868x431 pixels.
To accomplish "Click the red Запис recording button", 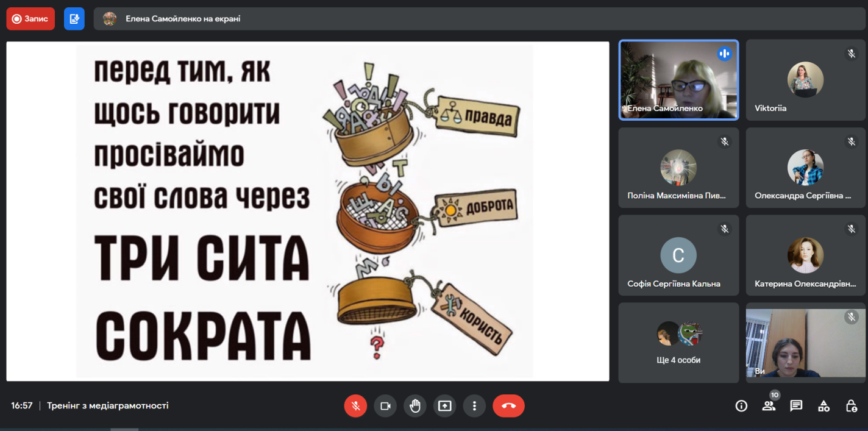I will click(x=30, y=19).
